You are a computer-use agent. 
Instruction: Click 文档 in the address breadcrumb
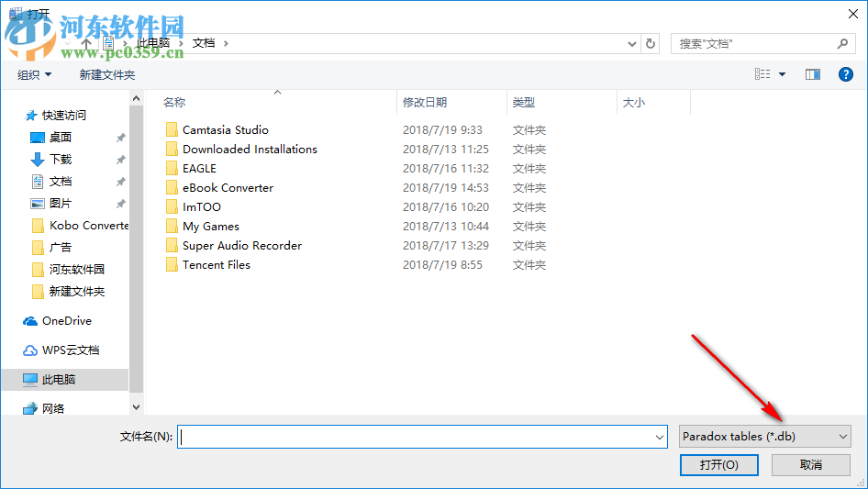point(203,43)
